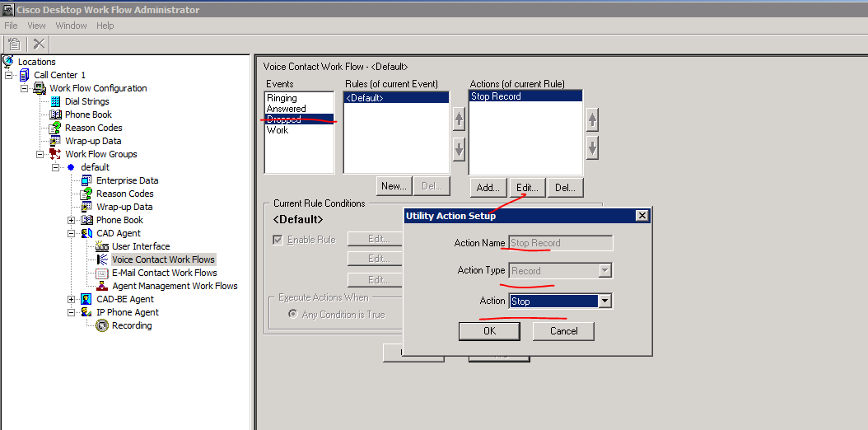
Task: Collapse the Work Flow Groups node
Action: [x=40, y=154]
